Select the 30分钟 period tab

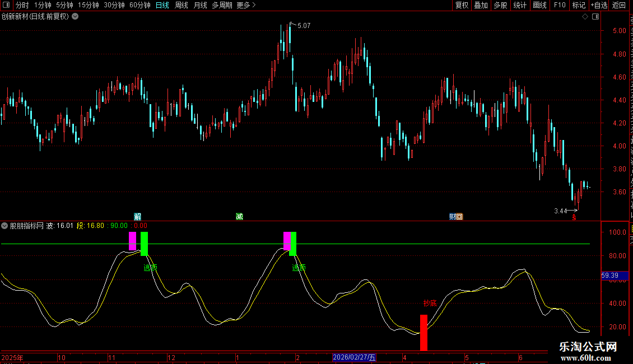coord(114,5)
